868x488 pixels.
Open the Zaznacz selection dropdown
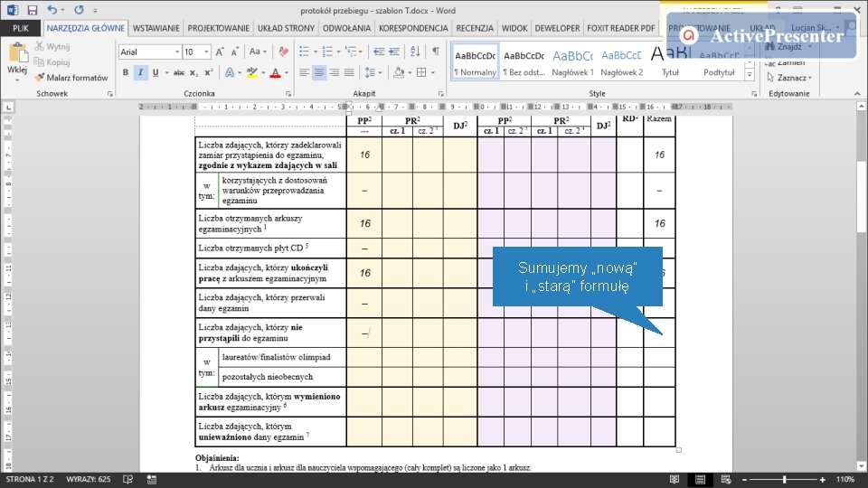pos(790,78)
